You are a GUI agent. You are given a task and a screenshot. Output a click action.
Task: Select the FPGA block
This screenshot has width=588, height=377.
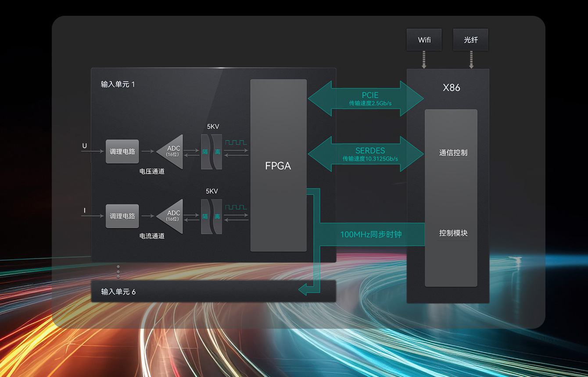[278, 166]
